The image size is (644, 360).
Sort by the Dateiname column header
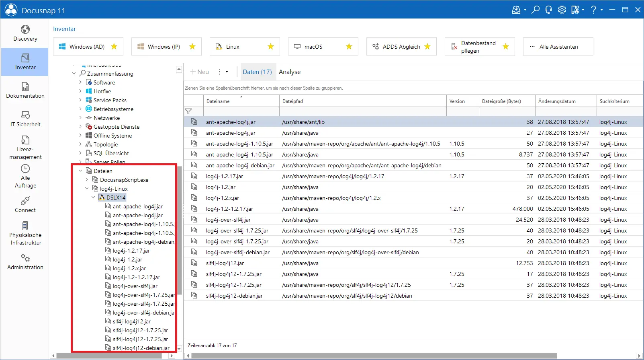point(241,101)
